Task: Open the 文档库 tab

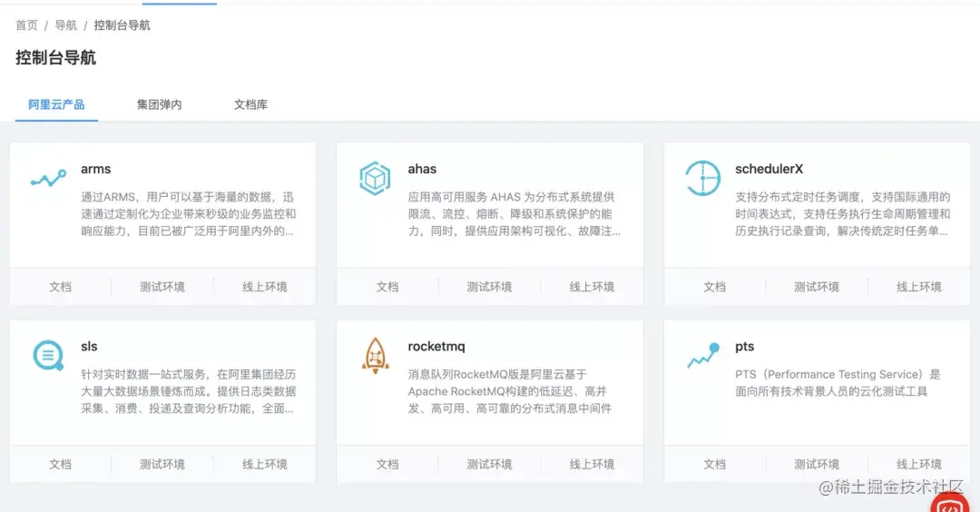Action: [x=250, y=104]
